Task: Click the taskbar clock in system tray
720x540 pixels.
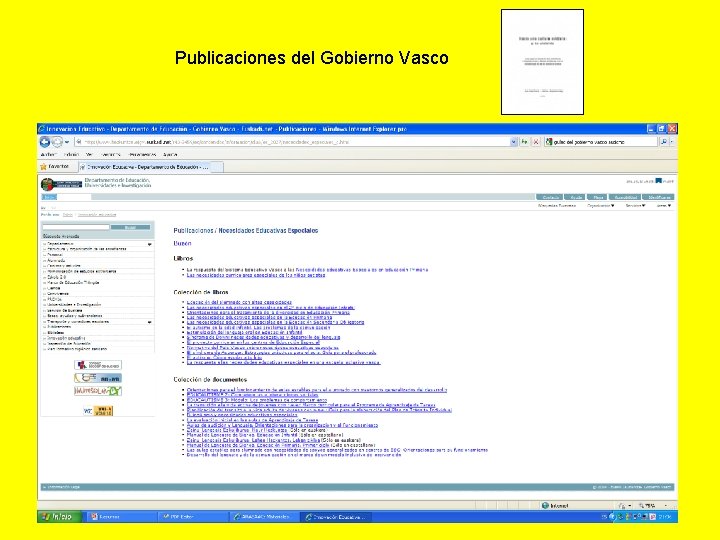Action: pyautogui.click(x=665, y=517)
